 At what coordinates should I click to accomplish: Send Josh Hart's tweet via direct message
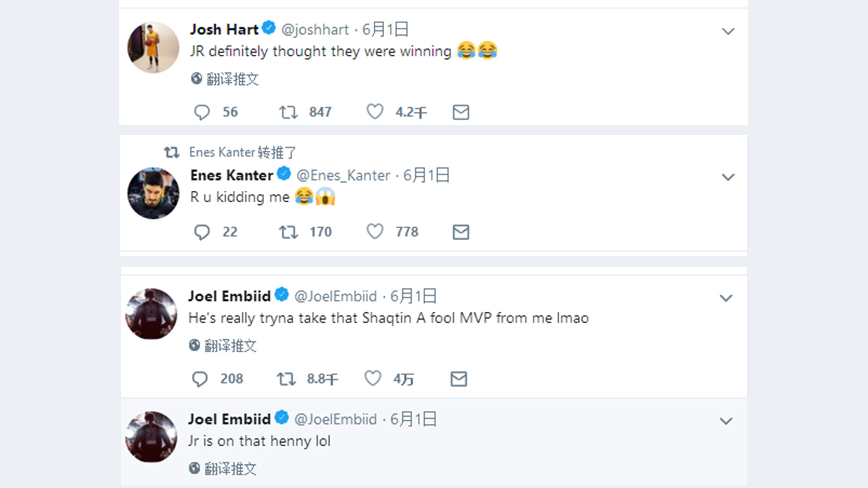(461, 112)
